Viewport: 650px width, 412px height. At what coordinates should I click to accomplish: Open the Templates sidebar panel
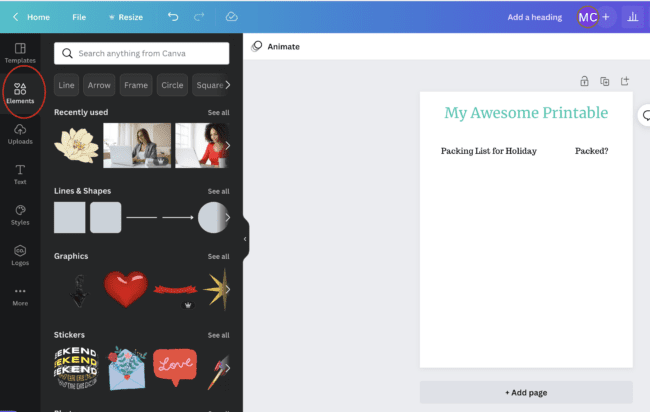pos(20,53)
